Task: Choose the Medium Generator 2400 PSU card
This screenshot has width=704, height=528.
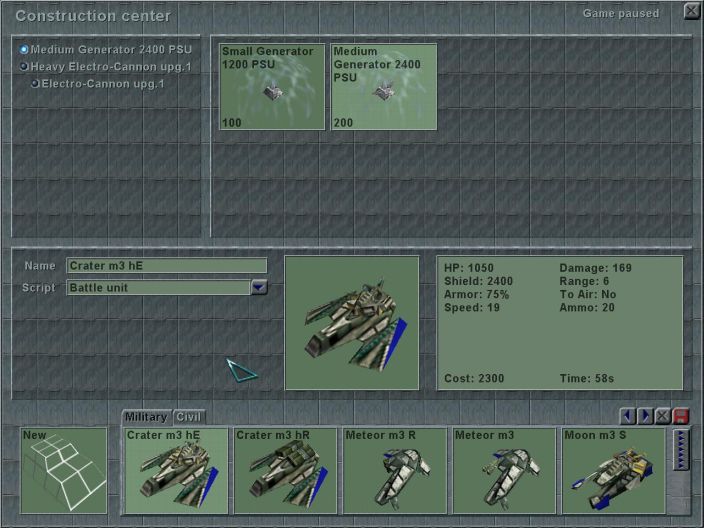Action: point(384,87)
